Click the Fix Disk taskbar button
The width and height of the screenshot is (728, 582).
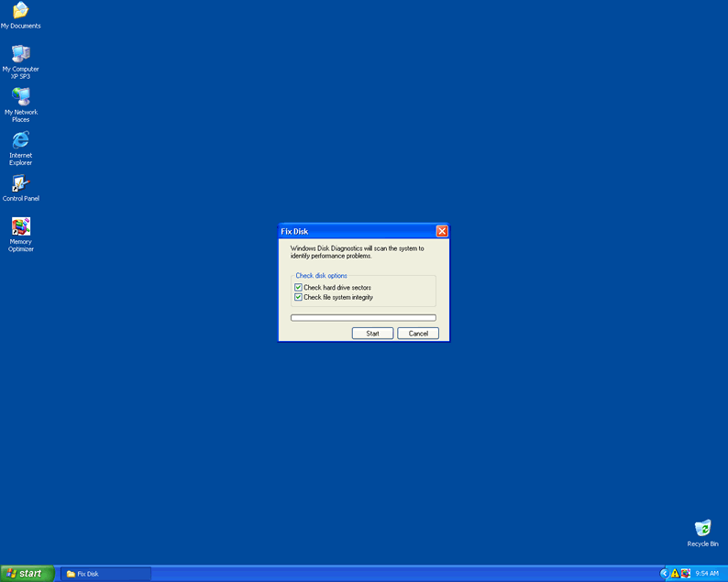coord(105,574)
